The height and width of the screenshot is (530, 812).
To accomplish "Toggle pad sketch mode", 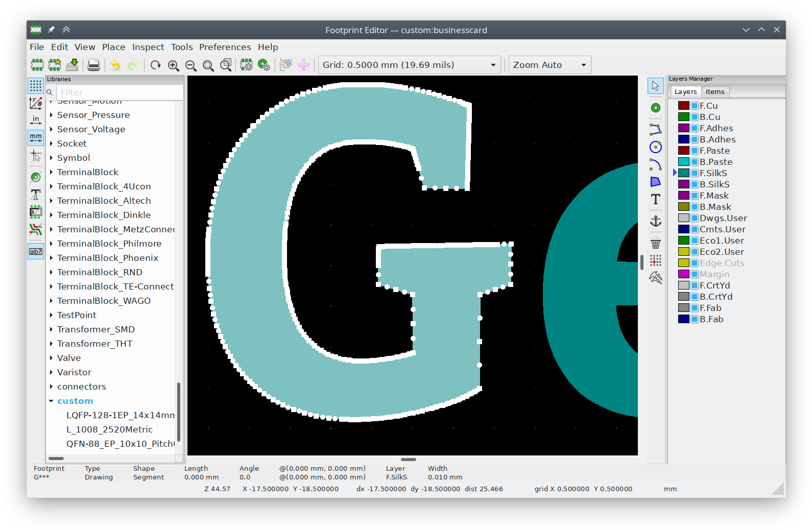I will click(36, 177).
